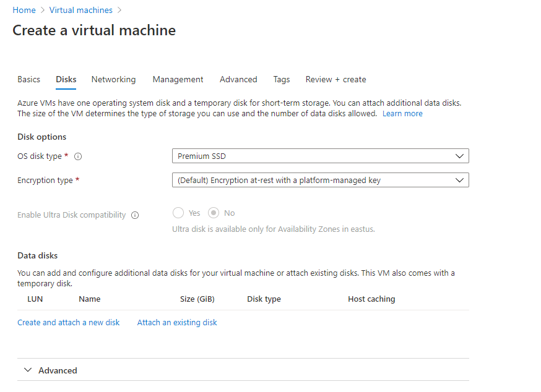The image size is (541, 392).
Task: Click the Ultra Disk compatibility info icon
Action: tap(135, 215)
